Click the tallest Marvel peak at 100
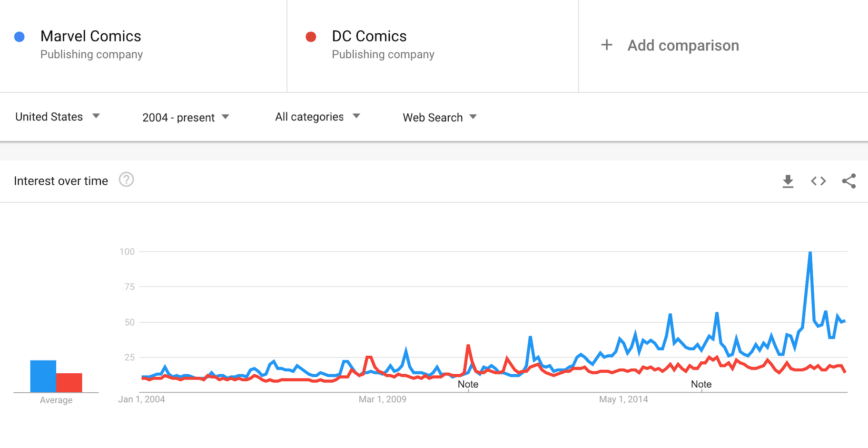The width and height of the screenshot is (868, 448). [x=810, y=252]
